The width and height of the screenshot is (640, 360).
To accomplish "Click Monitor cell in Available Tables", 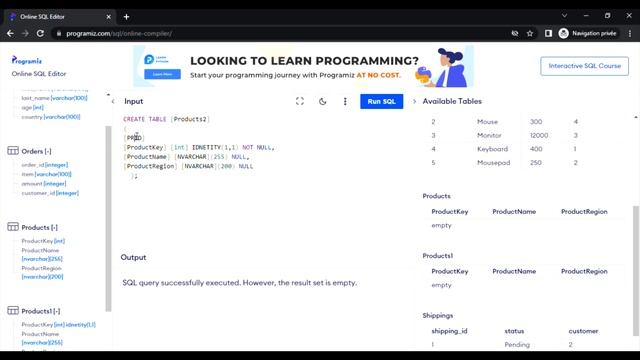I will tap(489, 135).
